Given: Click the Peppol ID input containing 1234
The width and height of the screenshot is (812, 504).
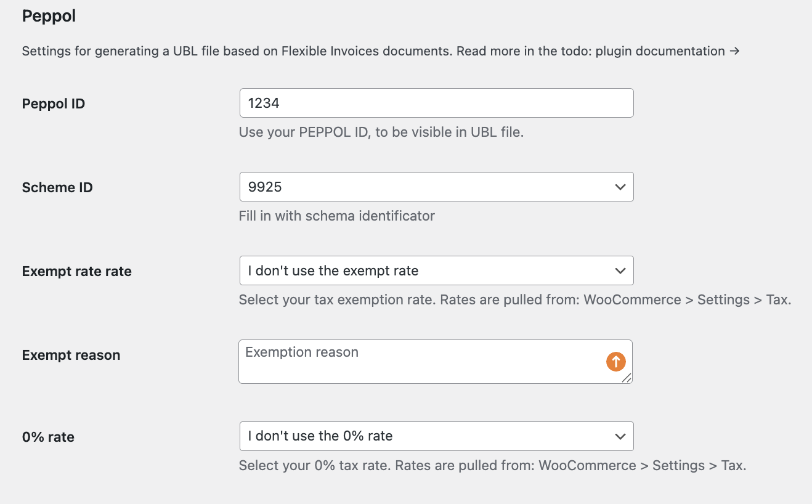Looking at the screenshot, I should [436, 103].
